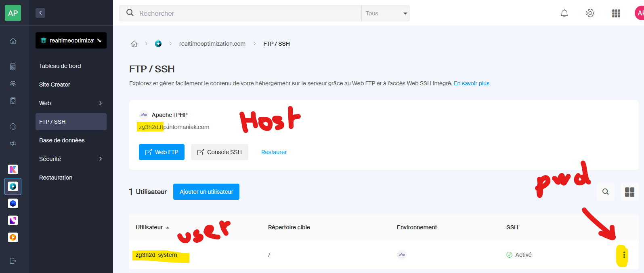Screen dimensions: 644x273
Task: Open the three-dot menu for zg3h2d_system
Action: pos(624,255)
